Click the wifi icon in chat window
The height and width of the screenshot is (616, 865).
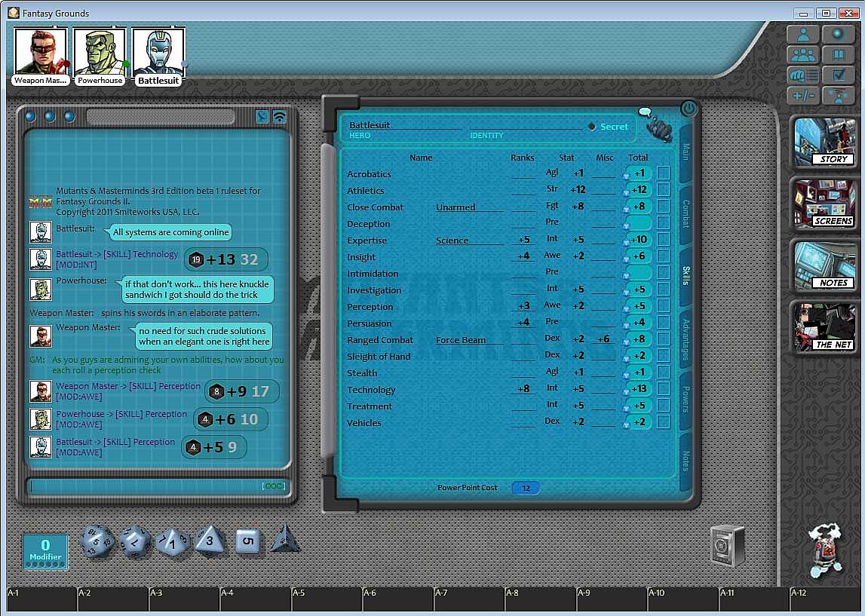coord(280,117)
